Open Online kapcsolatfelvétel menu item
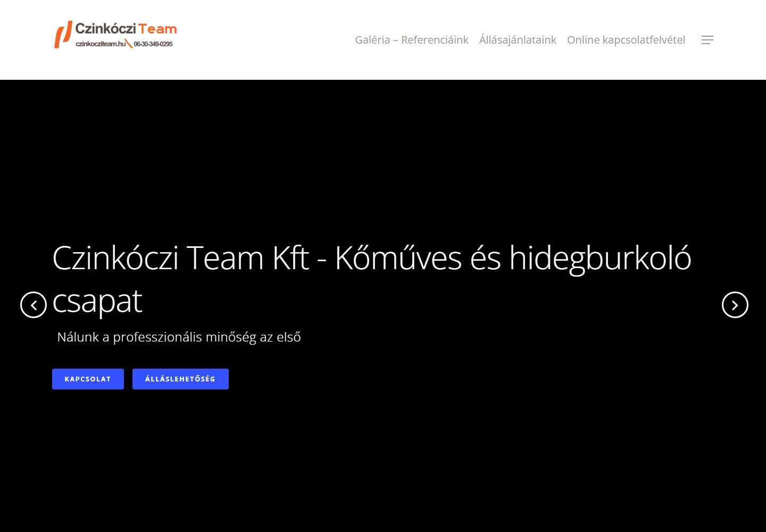The height and width of the screenshot is (532, 766). point(626,40)
